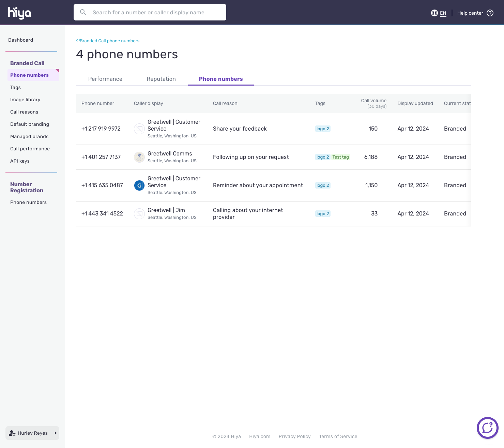Viewport: 504px width, 448px height.
Task: Open Call performance in the sidebar
Action: [30, 149]
